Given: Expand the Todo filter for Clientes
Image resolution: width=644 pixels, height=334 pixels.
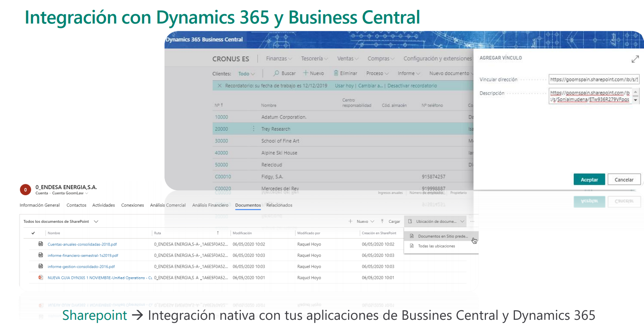Looking at the screenshot, I should coord(246,73).
